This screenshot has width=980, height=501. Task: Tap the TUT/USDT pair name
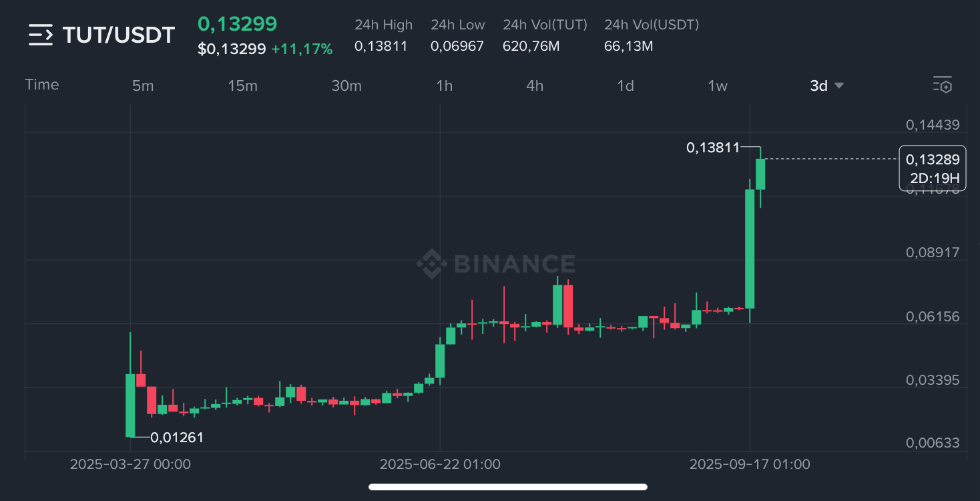[119, 35]
